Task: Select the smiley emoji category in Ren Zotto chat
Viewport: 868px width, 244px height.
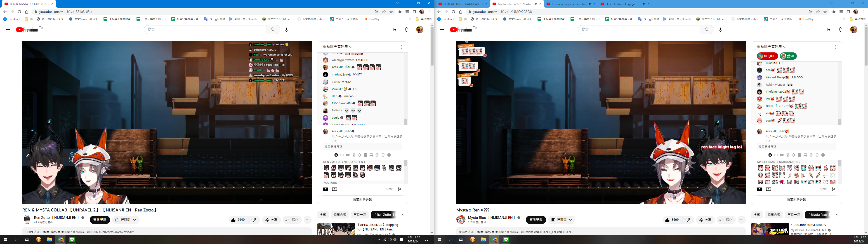Action: [354, 155]
